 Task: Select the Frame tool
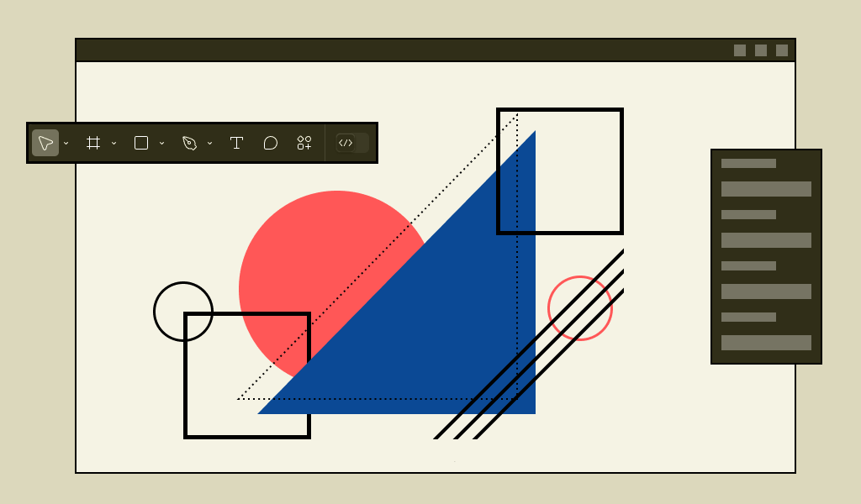(x=93, y=143)
